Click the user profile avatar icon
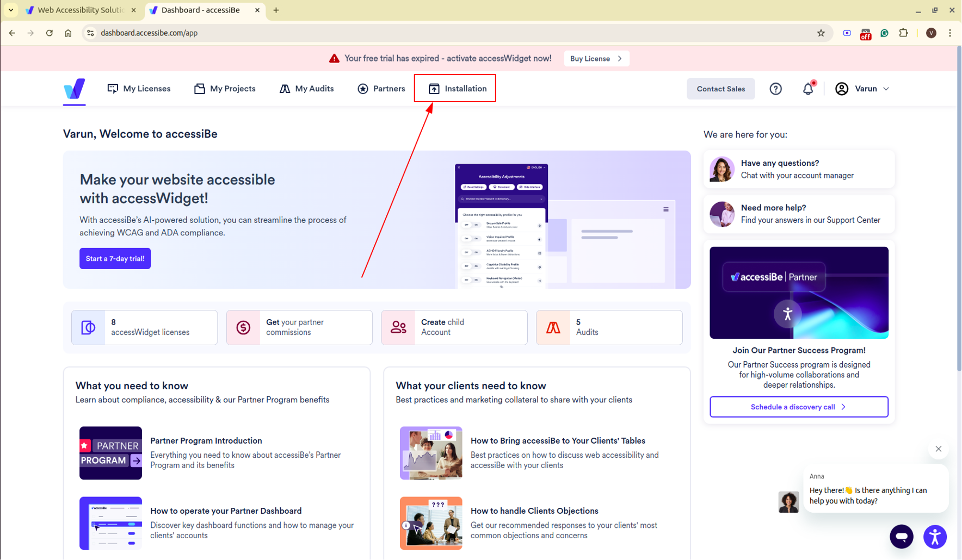 (841, 89)
